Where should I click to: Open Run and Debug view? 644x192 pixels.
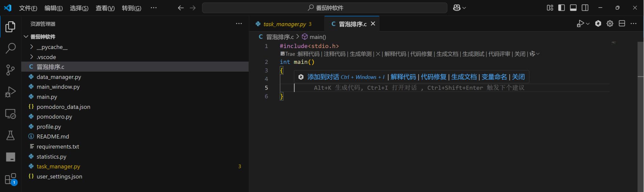(10, 92)
